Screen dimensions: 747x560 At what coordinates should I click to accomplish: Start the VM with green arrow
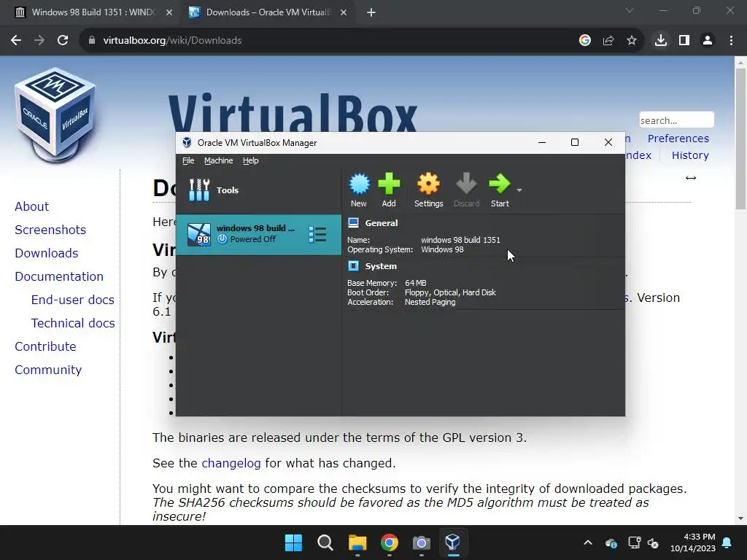499,184
